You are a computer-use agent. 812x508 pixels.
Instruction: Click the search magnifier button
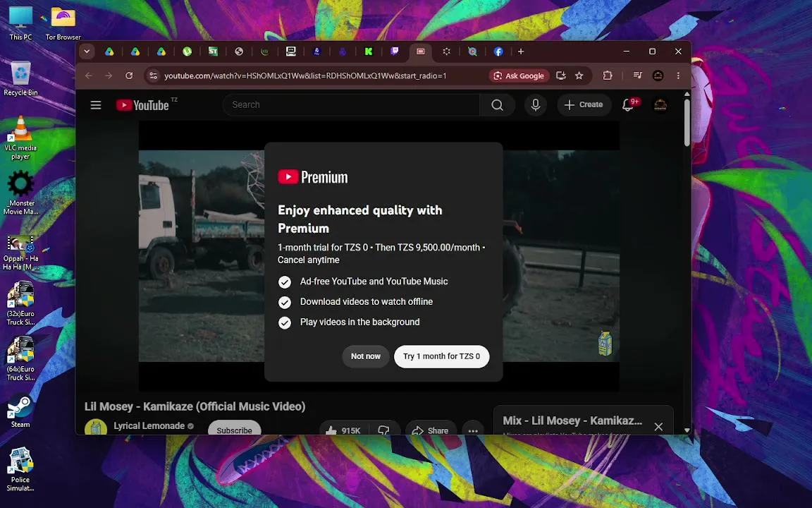pos(497,105)
